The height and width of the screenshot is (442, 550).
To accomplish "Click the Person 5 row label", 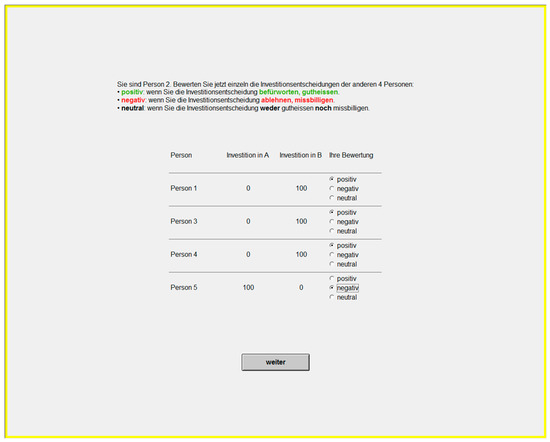I will point(183,287).
